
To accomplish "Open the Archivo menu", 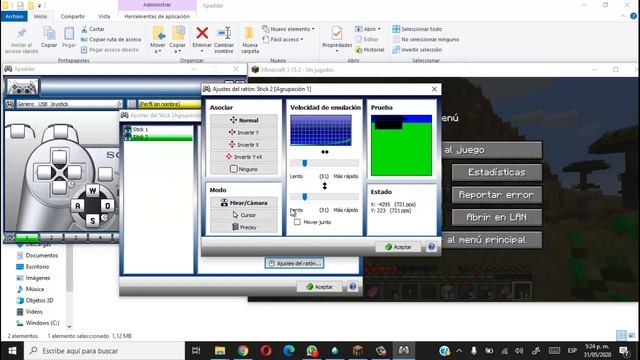I will 14,16.
